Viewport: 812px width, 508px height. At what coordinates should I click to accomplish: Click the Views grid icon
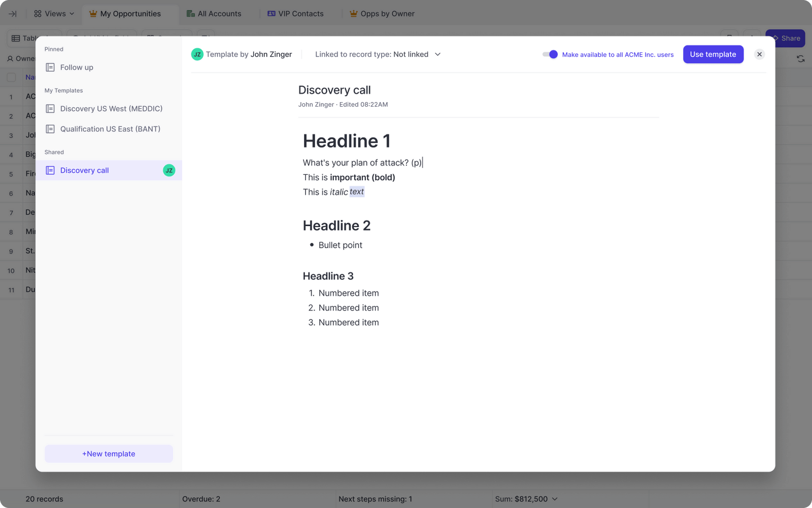click(x=37, y=13)
